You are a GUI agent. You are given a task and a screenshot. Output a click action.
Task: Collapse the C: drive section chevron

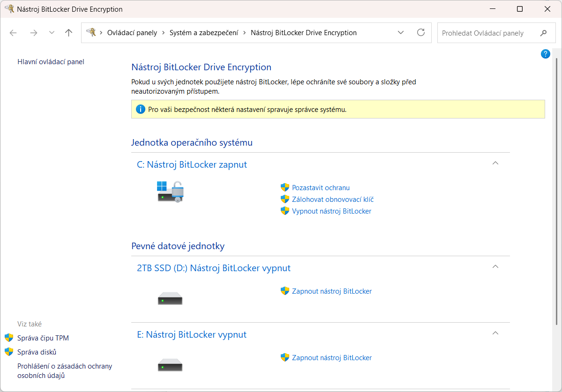pyautogui.click(x=495, y=163)
